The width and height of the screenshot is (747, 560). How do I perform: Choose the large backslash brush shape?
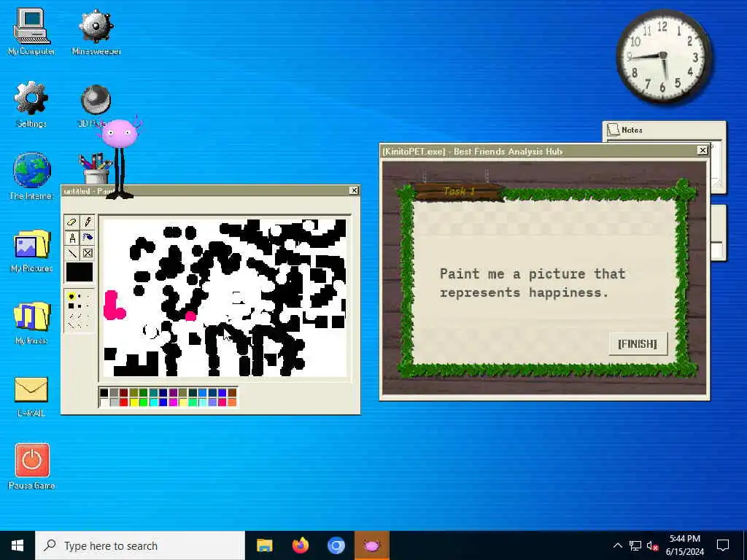tap(71, 324)
